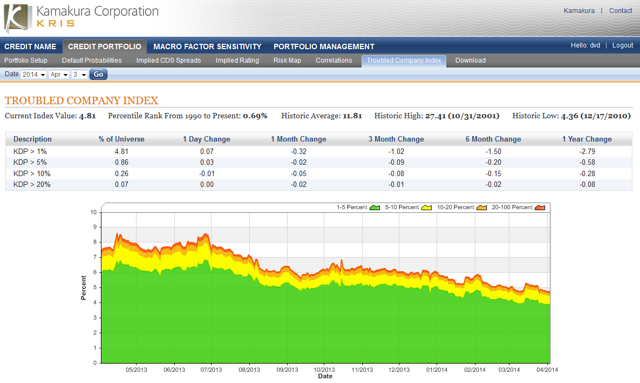Viewport: 640px width, 383px height.
Task: Click the Current Index Value 4.81
Action: pos(87,116)
